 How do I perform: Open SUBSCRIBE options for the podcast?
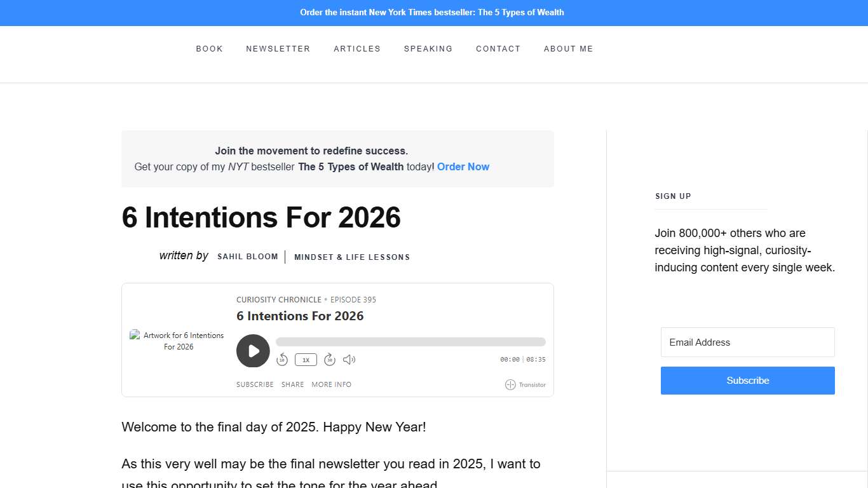coord(255,384)
